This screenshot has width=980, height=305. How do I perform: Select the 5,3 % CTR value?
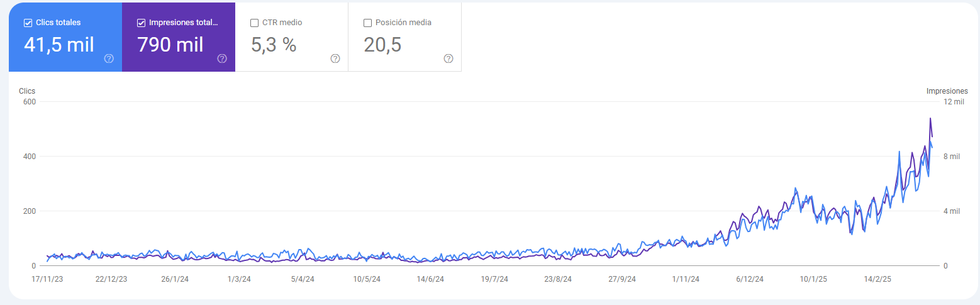pyautogui.click(x=274, y=45)
